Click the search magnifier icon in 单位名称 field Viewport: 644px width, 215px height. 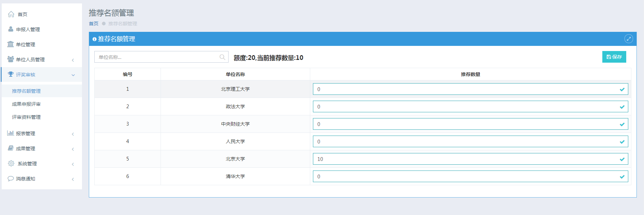[222, 57]
